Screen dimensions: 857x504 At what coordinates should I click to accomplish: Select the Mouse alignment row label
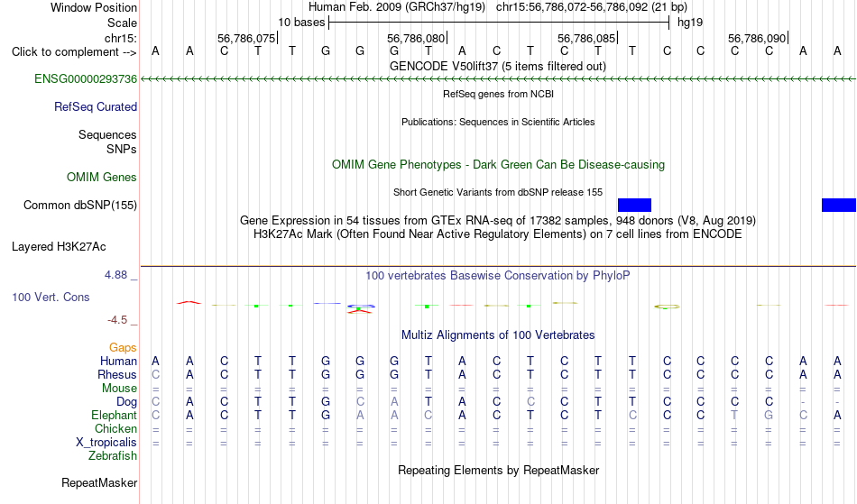click(x=119, y=389)
